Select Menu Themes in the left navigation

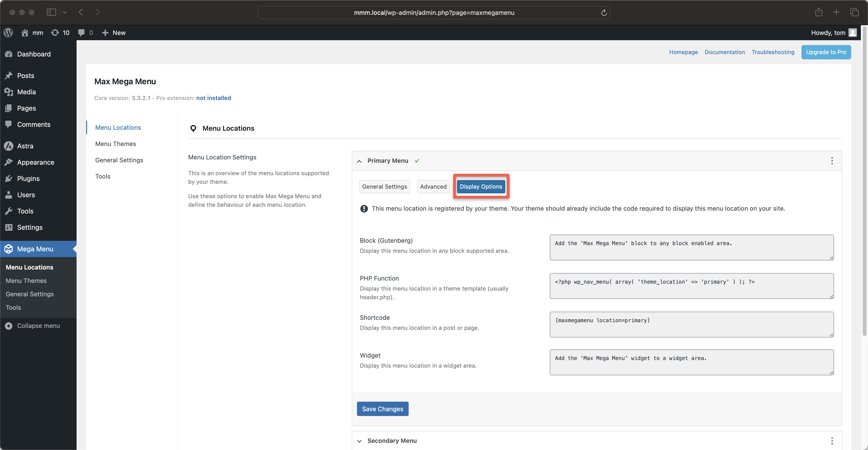click(x=116, y=144)
